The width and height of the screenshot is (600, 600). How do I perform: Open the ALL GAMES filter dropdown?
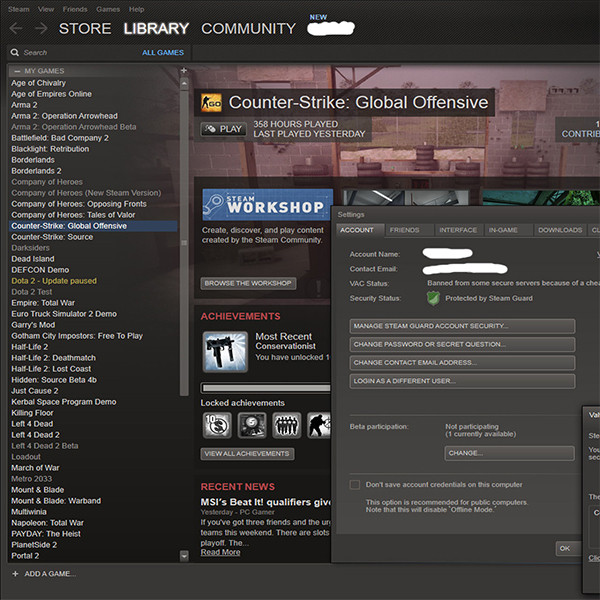click(x=163, y=52)
